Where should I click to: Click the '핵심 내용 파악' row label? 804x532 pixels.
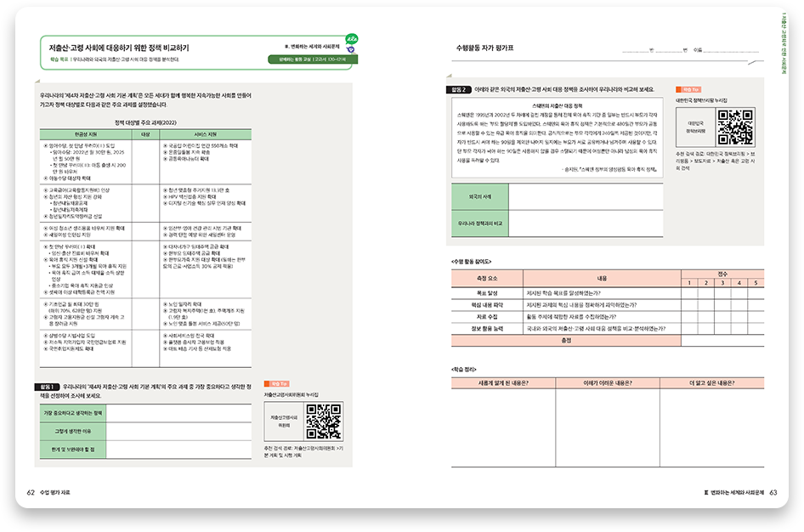(487, 305)
